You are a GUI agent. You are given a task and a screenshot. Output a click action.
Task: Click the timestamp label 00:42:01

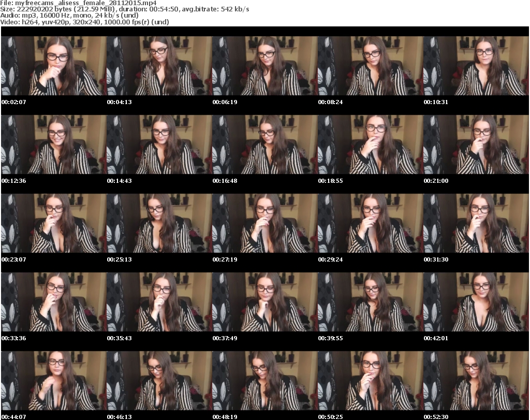point(436,338)
